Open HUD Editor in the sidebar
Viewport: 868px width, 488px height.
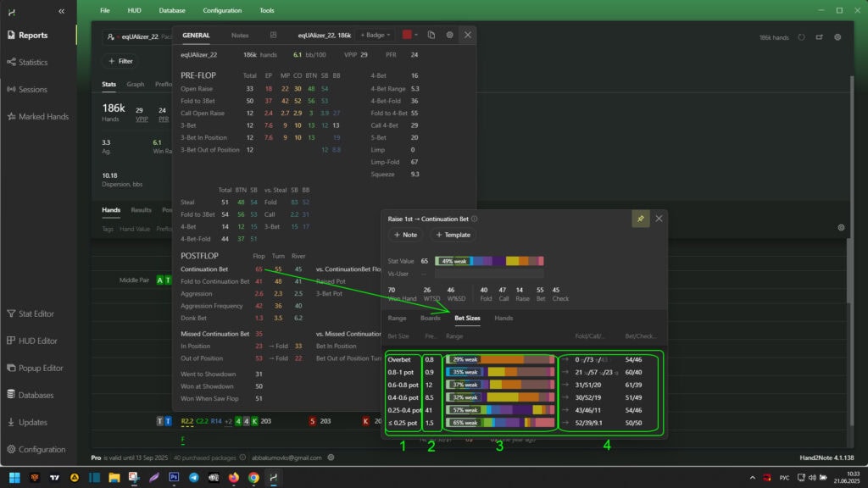[37, 341]
